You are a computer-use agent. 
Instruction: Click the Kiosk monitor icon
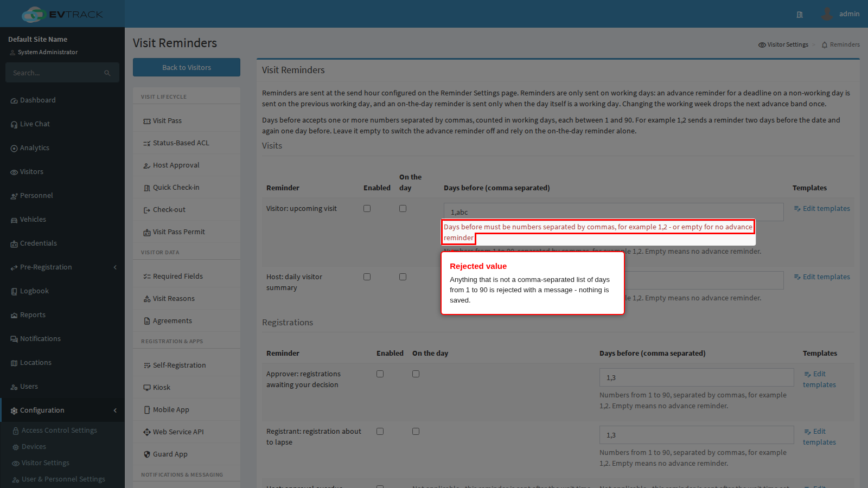[147, 388]
